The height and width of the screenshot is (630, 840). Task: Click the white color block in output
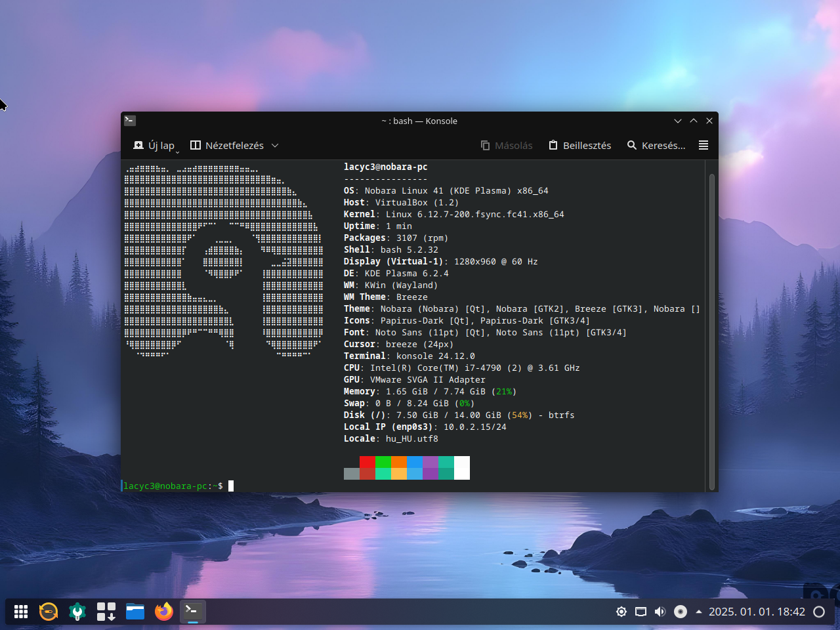(462, 468)
